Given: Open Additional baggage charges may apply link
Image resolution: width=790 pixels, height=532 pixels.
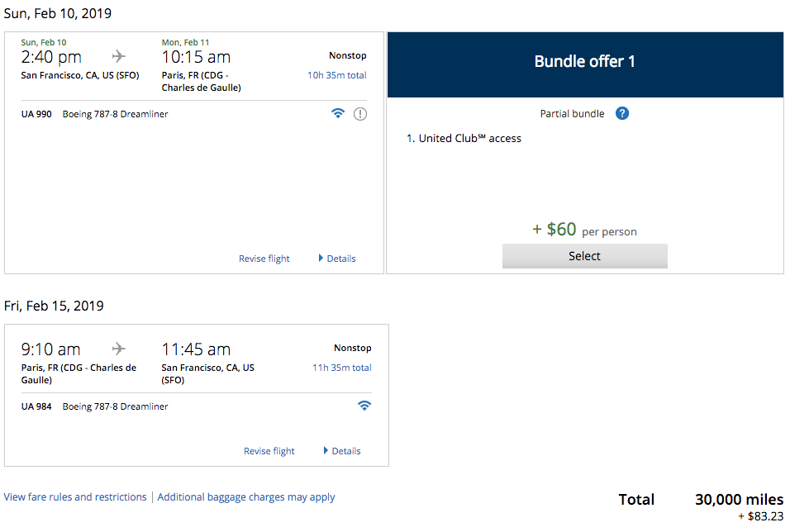Looking at the screenshot, I should click(246, 497).
